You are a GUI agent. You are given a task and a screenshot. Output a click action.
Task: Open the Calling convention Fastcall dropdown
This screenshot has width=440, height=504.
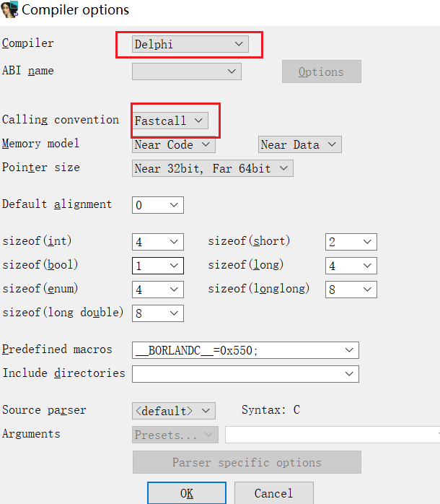(171, 121)
